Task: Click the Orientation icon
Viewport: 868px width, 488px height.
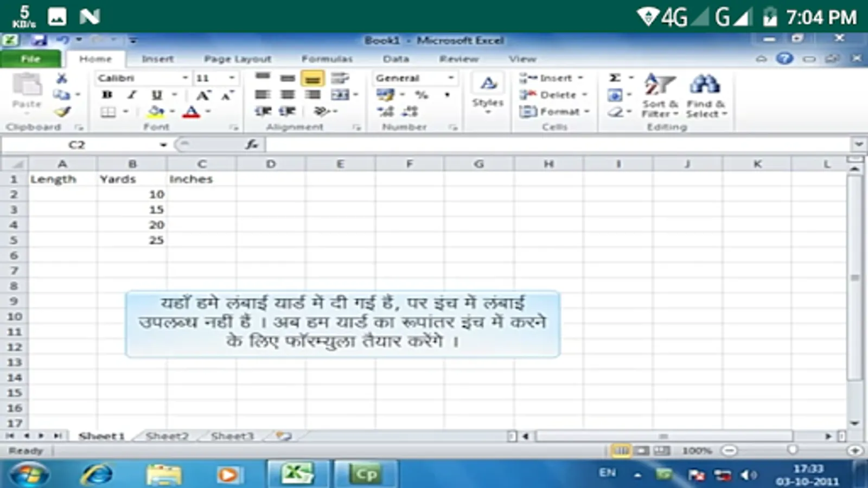Action: [x=321, y=112]
